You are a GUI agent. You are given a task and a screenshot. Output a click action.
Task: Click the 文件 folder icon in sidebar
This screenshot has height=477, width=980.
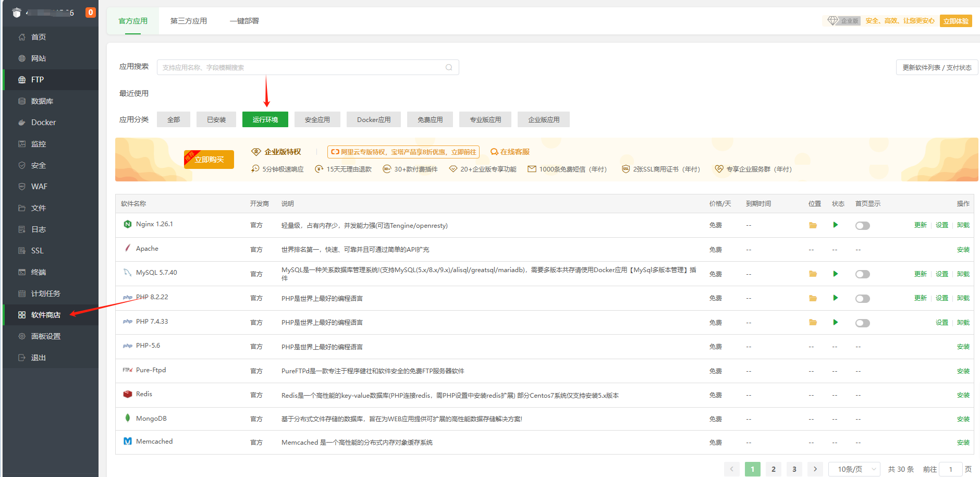(22, 208)
